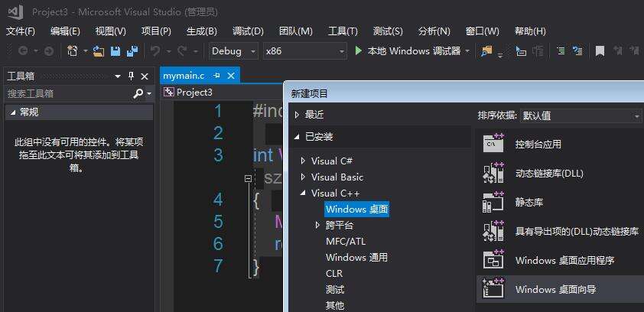Click the Visual Studio logo icon
644x312 pixels.
(15, 12)
